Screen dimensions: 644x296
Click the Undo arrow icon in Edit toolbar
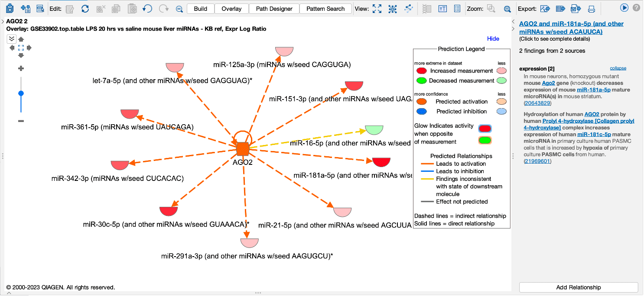point(147,9)
